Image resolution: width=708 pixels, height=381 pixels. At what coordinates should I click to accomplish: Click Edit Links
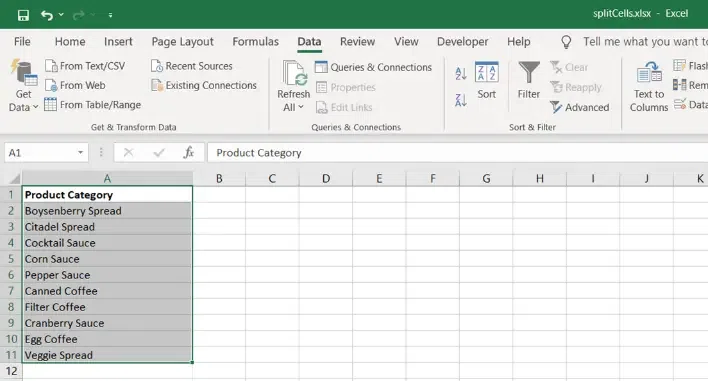click(x=345, y=107)
